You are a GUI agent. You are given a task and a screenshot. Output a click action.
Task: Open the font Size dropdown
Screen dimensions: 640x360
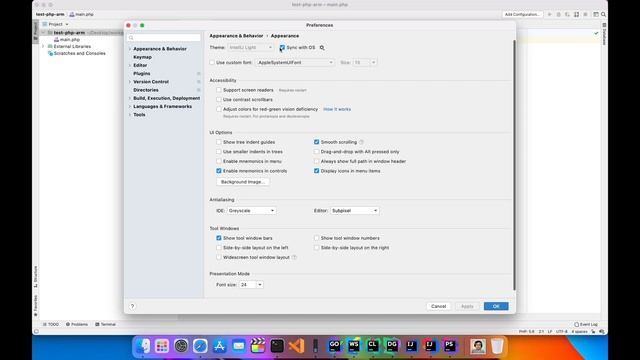coord(364,62)
